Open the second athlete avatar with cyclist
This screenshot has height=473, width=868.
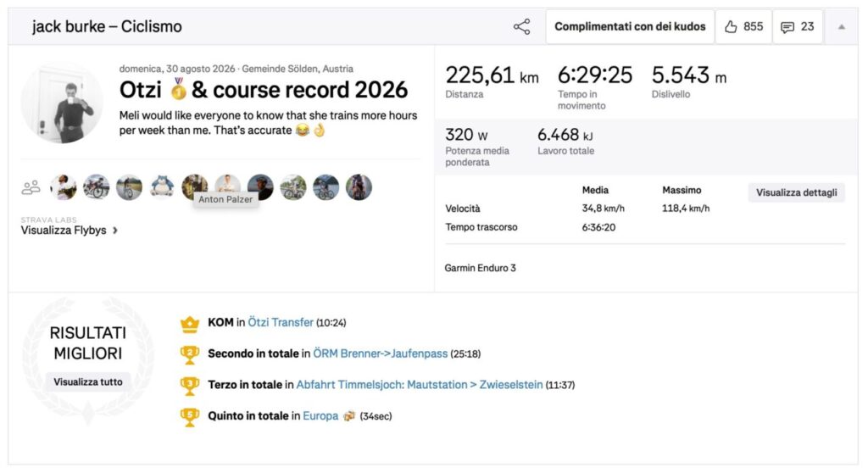(x=97, y=187)
